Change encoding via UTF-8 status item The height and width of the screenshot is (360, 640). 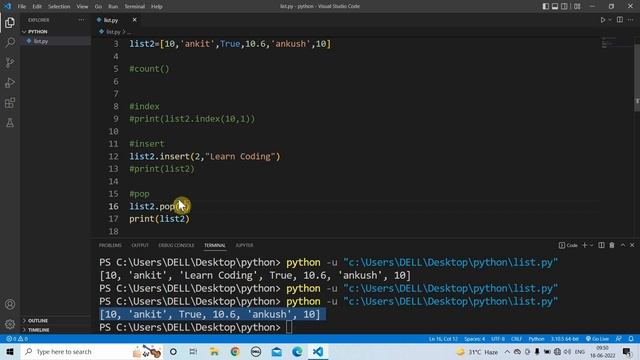(x=498, y=339)
